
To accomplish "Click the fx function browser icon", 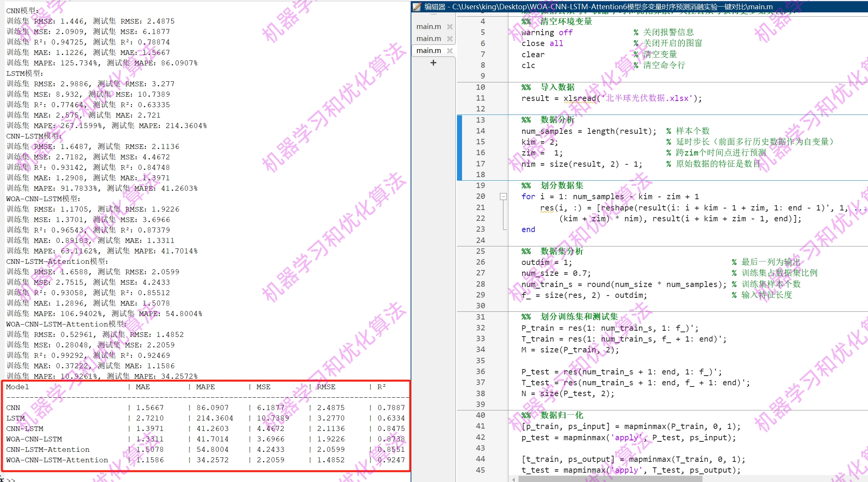I will pos(2,479).
